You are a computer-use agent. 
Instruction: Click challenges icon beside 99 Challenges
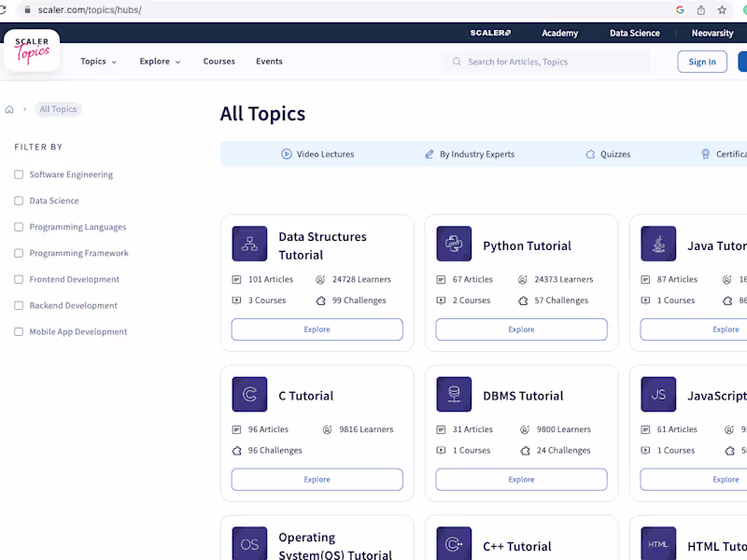click(x=320, y=301)
